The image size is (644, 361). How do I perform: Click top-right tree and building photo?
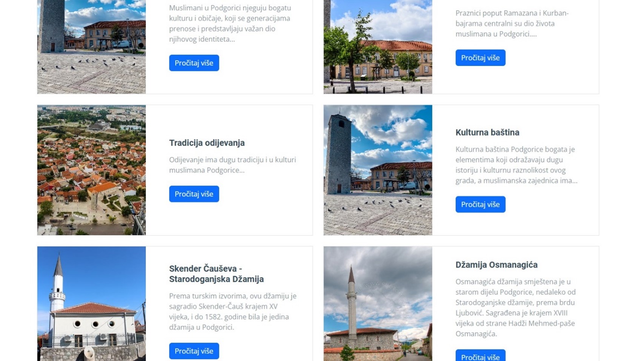pyautogui.click(x=378, y=47)
